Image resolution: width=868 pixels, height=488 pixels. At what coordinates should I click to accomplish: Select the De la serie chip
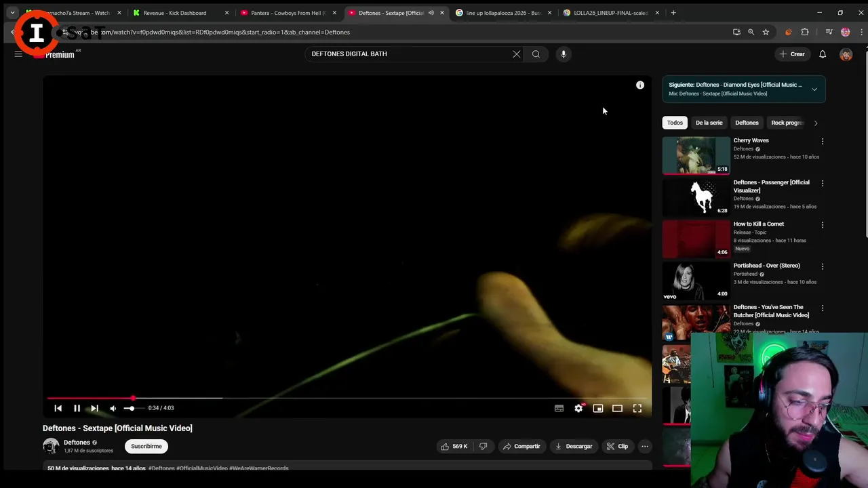pos(709,123)
